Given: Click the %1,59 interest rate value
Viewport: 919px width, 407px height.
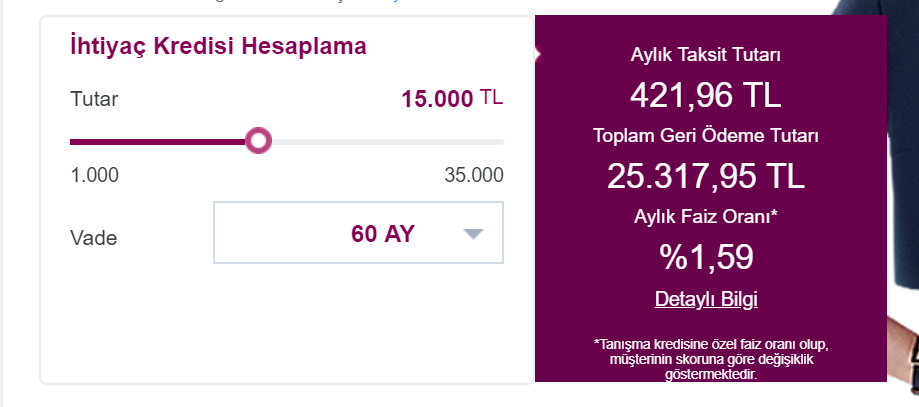Looking at the screenshot, I should click(x=706, y=257).
